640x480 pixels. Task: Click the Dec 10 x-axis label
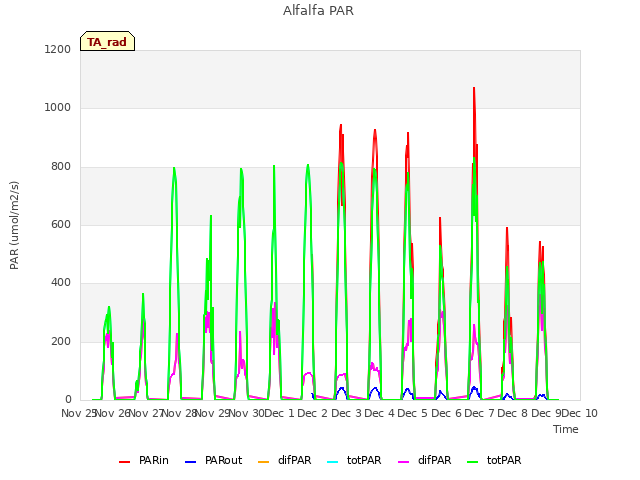[x=580, y=413]
